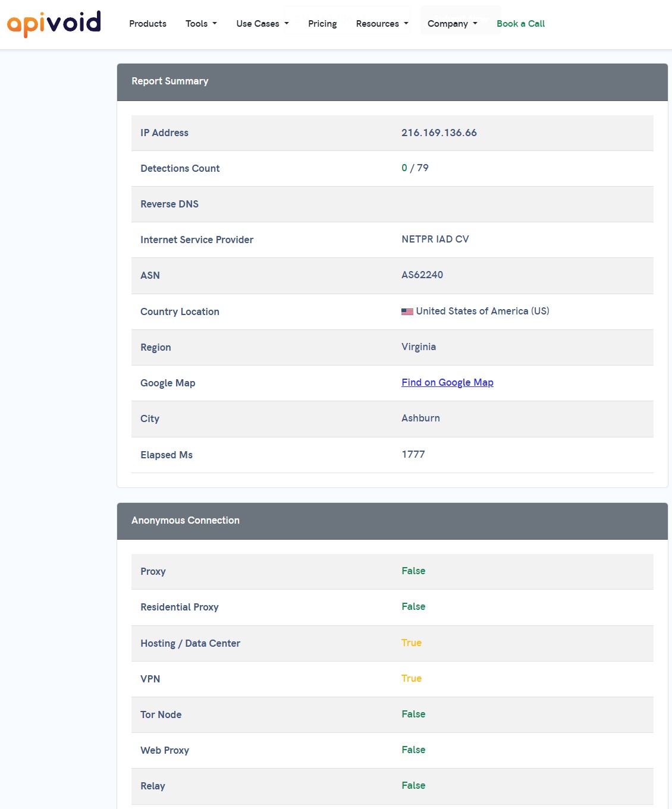This screenshot has width=672, height=809.
Task: Click the Internet Service Provider label
Action: pyautogui.click(x=197, y=240)
